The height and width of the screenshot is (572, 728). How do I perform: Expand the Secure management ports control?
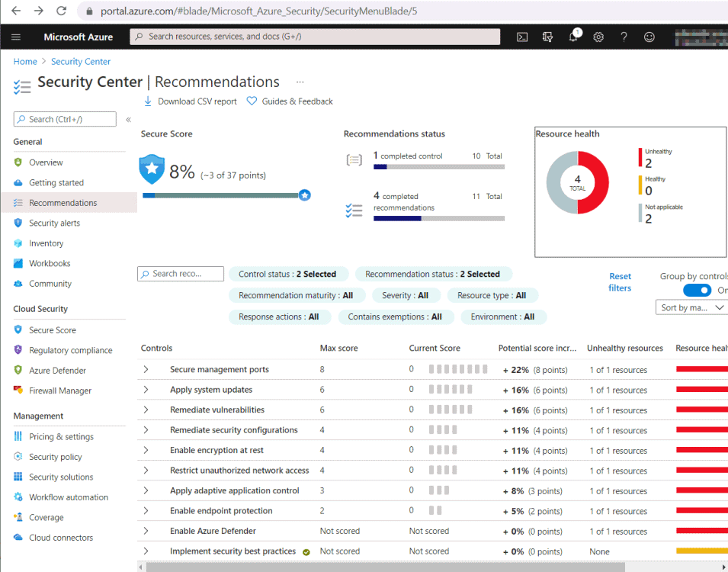click(146, 369)
